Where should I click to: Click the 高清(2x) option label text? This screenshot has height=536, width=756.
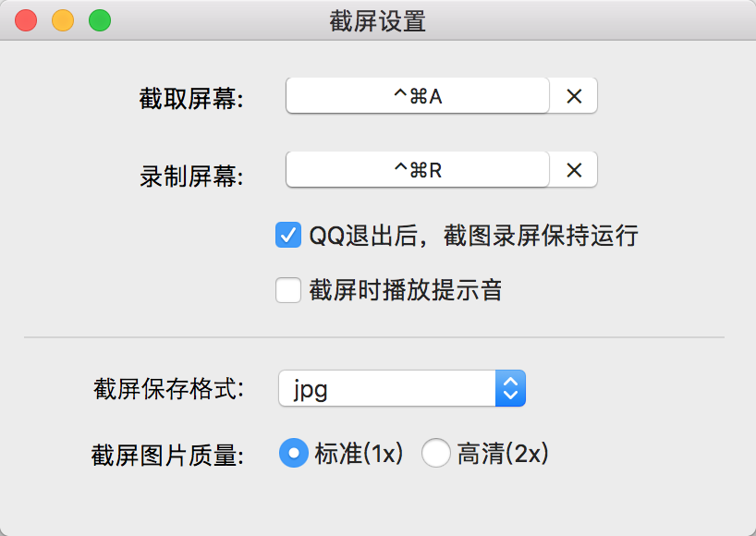[x=503, y=454]
